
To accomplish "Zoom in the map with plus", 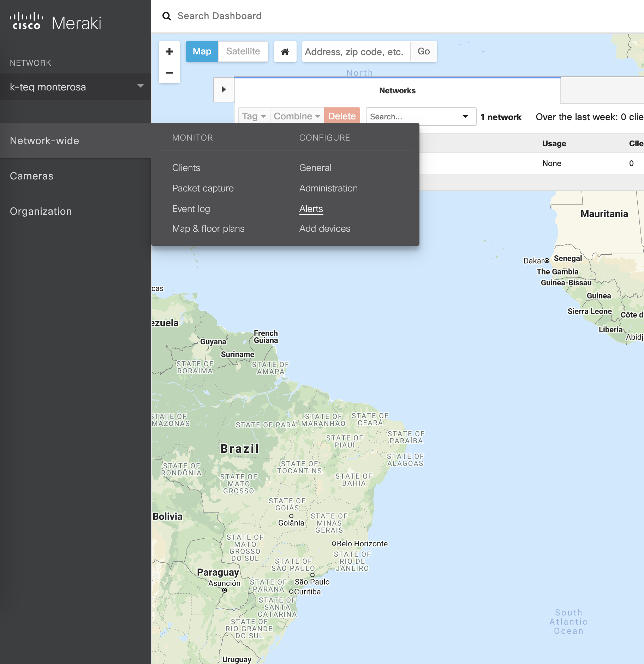I will 169,52.
